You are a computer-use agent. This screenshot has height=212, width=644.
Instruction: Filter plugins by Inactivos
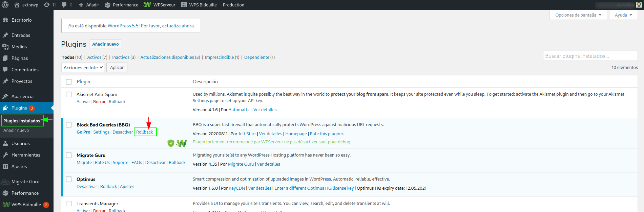click(x=121, y=57)
